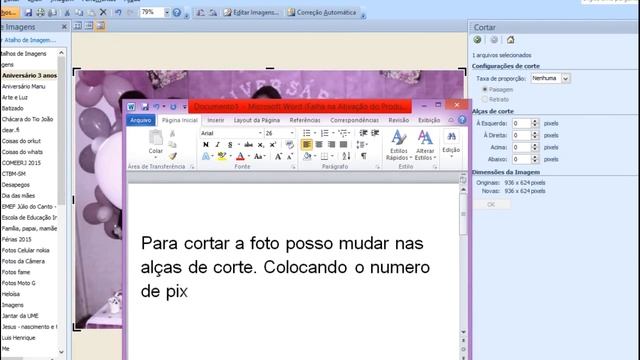640x360 pixels.
Task: Click the Abaixo pixel input field
Action: click(x=522, y=159)
